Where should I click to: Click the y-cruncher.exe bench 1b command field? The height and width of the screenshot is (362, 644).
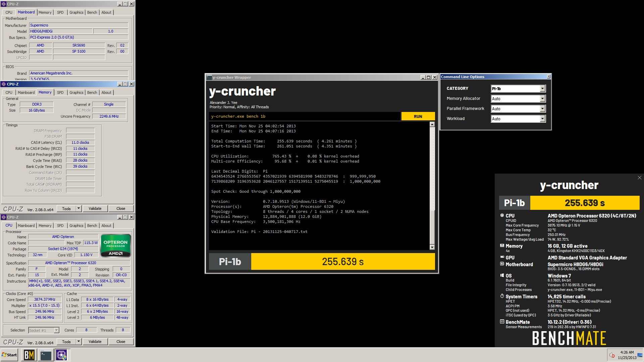tap(305, 116)
